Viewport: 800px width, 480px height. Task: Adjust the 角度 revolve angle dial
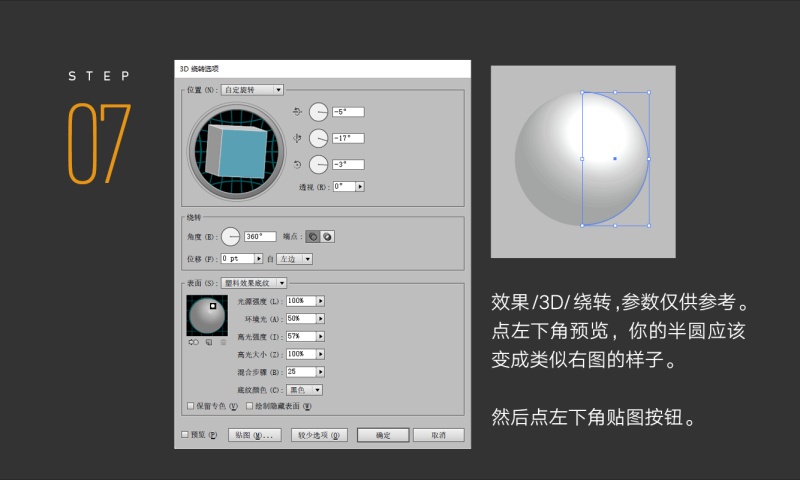pyautogui.click(x=231, y=237)
